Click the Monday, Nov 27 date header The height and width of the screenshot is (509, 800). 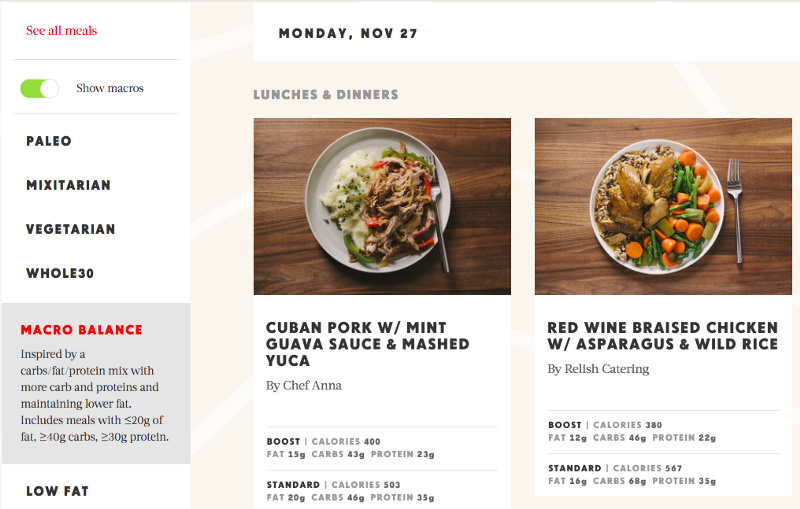(x=348, y=34)
